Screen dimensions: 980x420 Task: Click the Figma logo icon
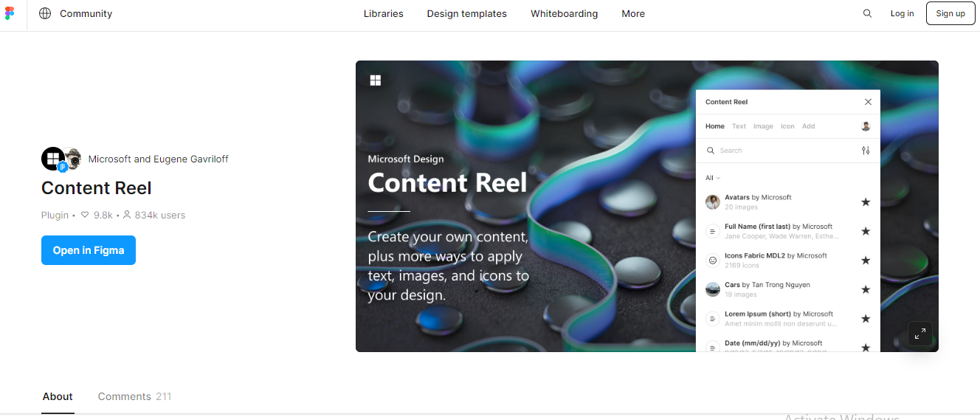pos(10,13)
